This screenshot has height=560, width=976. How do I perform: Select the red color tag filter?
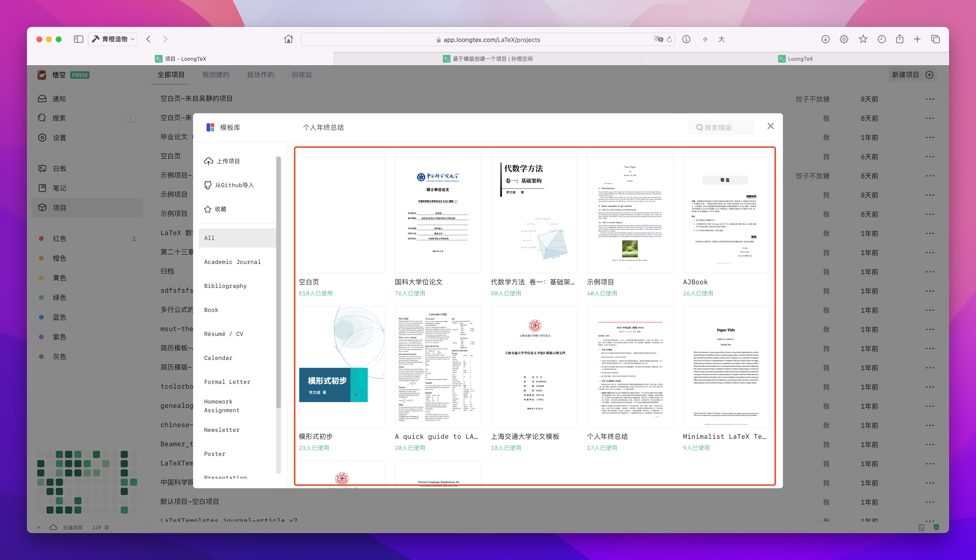pyautogui.click(x=59, y=238)
